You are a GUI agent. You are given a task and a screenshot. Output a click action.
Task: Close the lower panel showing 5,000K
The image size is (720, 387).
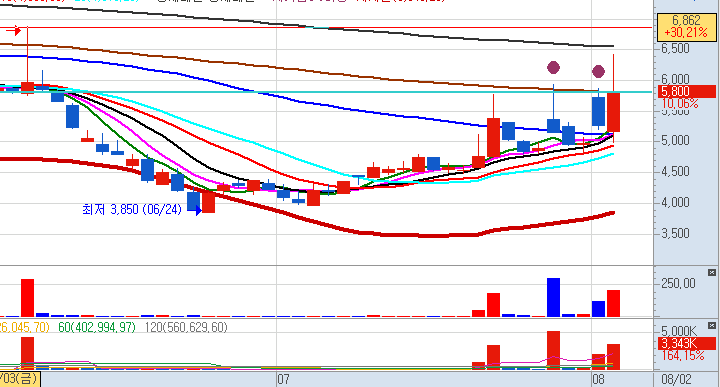tap(712, 326)
